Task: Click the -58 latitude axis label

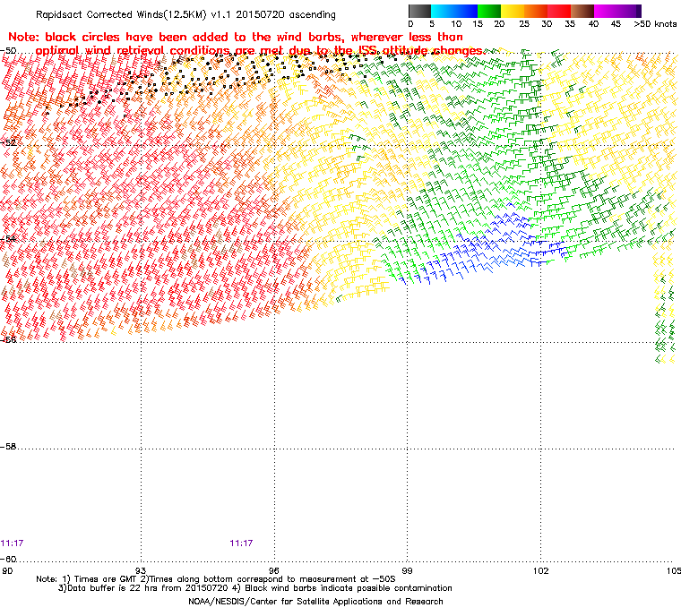Action: click(x=8, y=446)
